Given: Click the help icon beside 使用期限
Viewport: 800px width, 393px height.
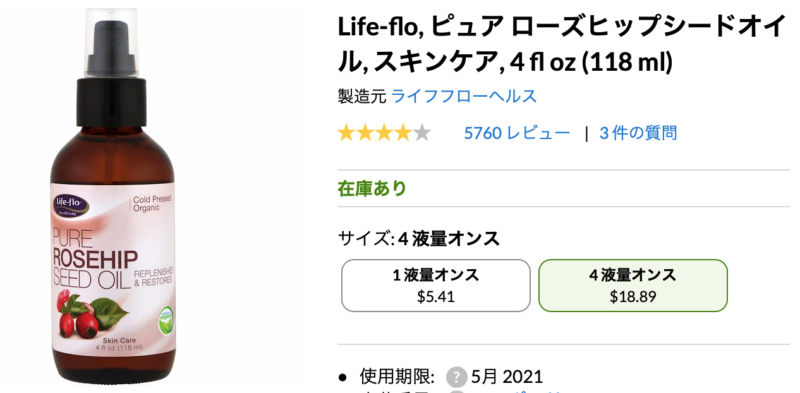Looking at the screenshot, I should (x=456, y=378).
